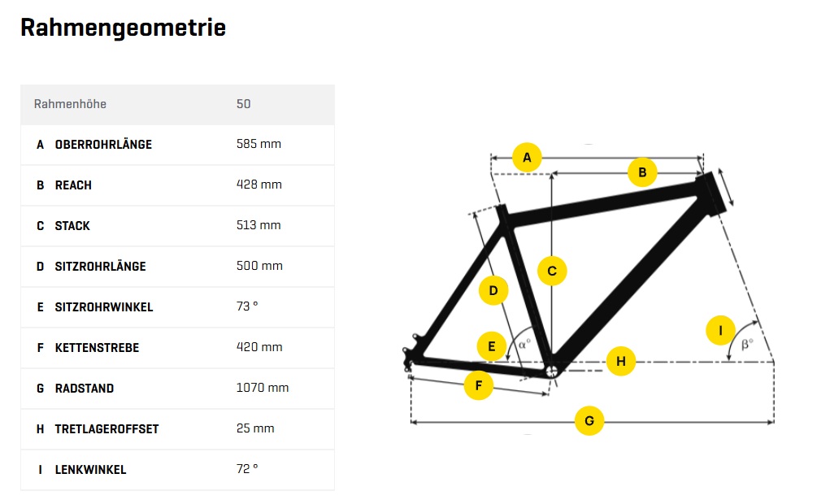Select the Sitzrohrlänge row
Screen dimensions: 817x504
177,267
